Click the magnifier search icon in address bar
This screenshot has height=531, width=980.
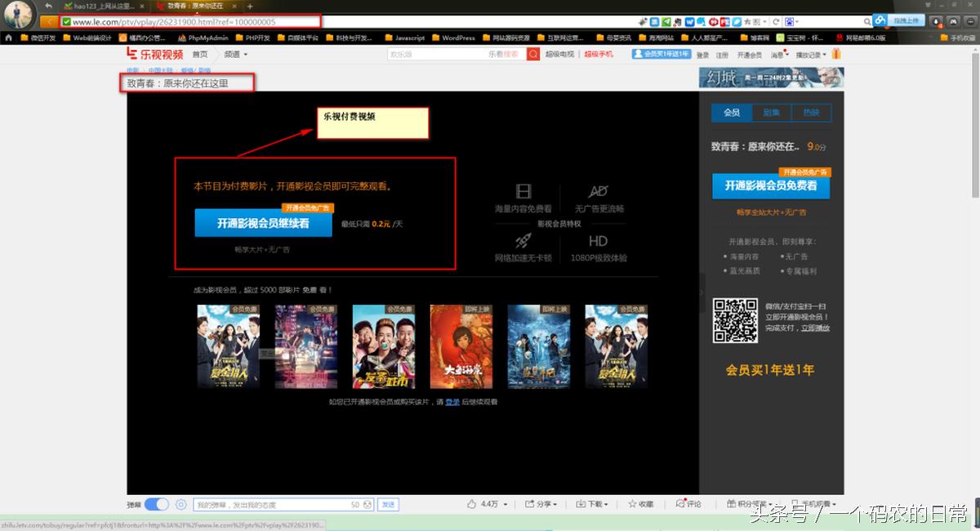[867, 21]
